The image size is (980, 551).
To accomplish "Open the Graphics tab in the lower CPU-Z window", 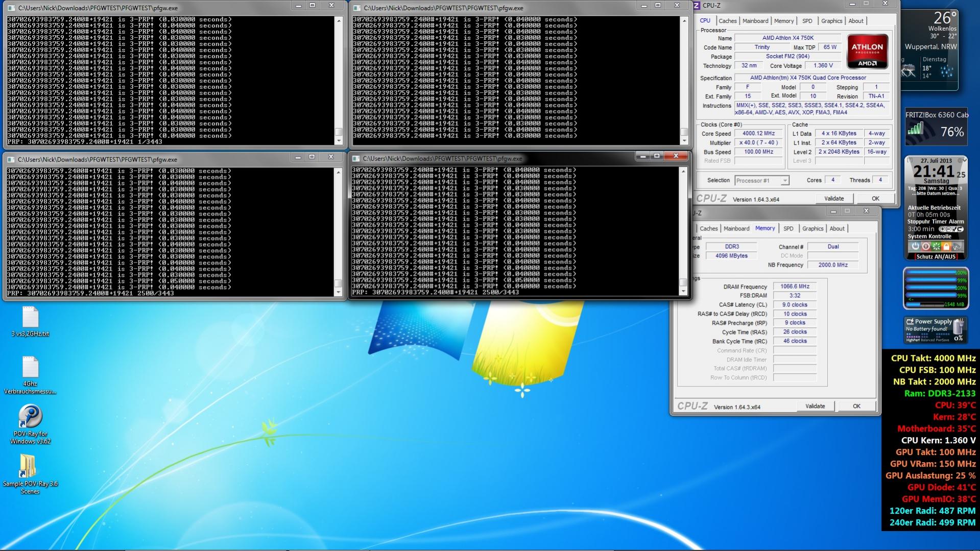I will (x=812, y=229).
